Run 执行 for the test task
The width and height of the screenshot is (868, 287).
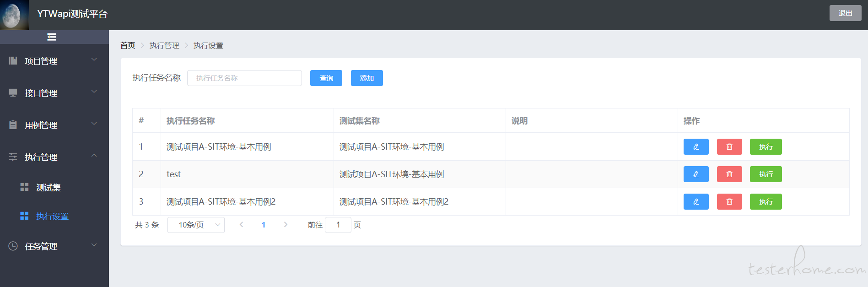766,174
